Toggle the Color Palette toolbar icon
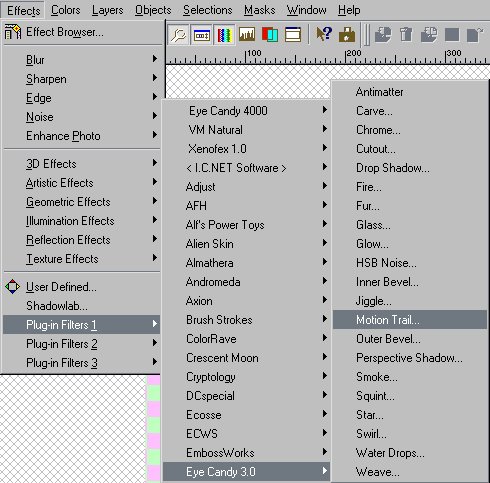The width and height of the screenshot is (490, 483). [224, 35]
